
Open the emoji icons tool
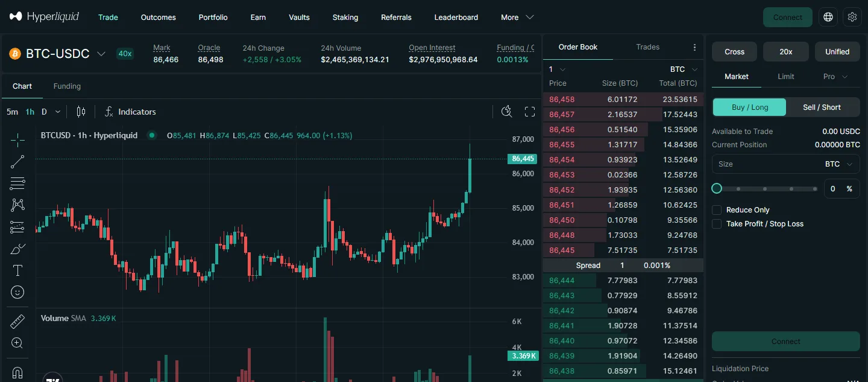click(17, 292)
